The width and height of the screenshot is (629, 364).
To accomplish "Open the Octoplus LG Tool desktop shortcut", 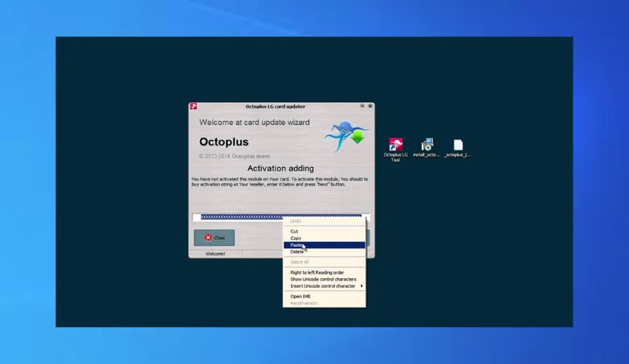I will click(395, 150).
